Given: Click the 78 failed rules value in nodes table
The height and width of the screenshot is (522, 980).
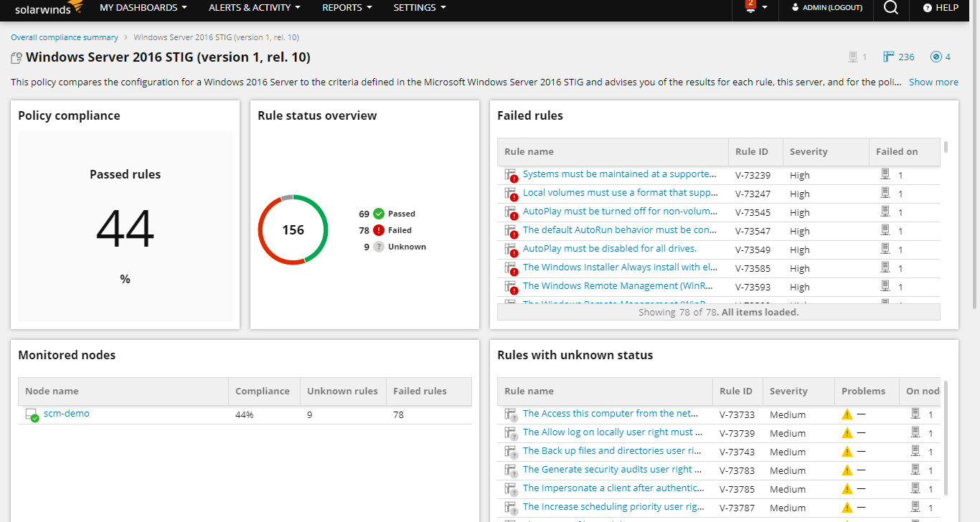Looking at the screenshot, I should (x=398, y=415).
